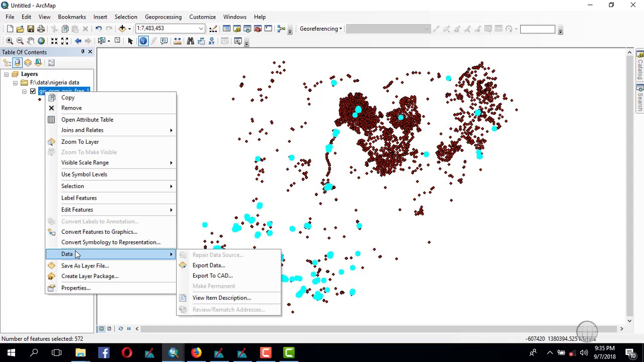Open the ArcToolbox window
The image size is (644, 362).
[x=258, y=29]
